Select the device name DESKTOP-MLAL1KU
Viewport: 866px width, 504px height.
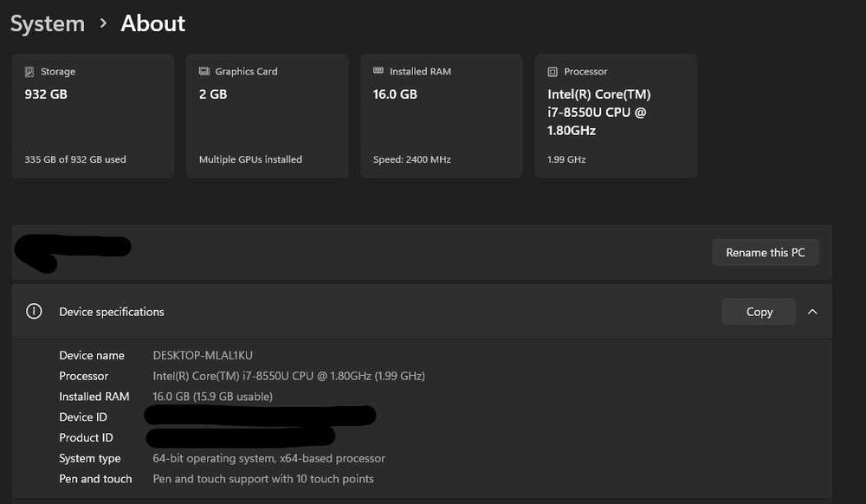click(x=203, y=355)
